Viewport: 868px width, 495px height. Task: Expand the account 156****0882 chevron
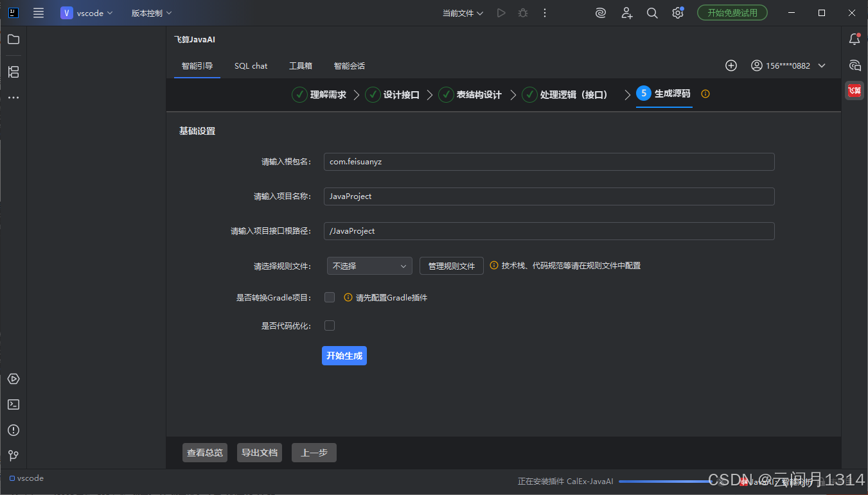point(822,65)
